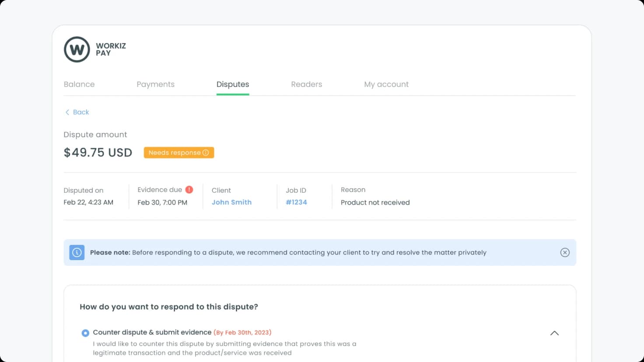Click the Reason label
The image size is (644, 362).
pos(353,190)
